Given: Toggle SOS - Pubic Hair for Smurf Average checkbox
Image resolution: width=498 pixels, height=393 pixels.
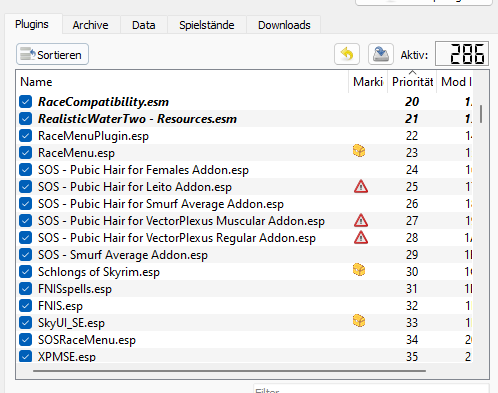Looking at the screenshot, I should pos(26,204).
